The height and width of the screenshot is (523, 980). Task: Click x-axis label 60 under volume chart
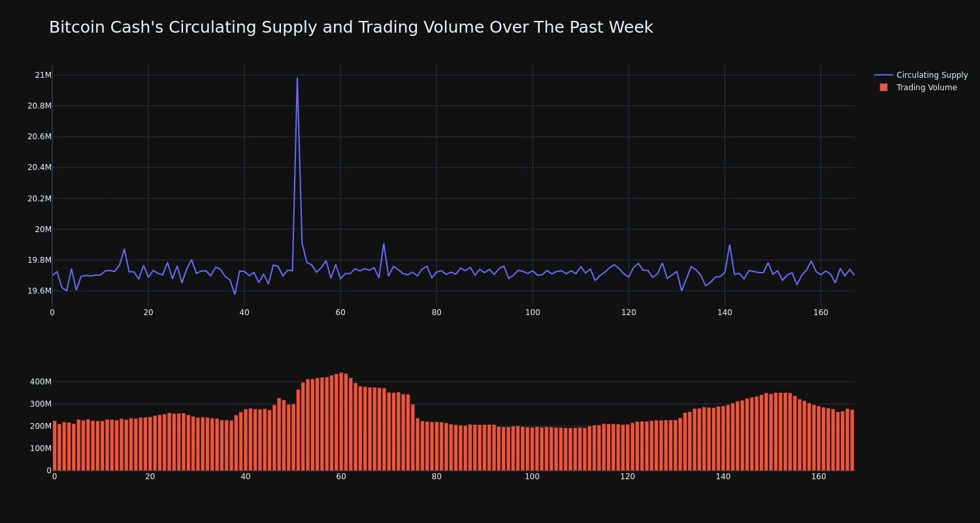[x=341, y=477]
